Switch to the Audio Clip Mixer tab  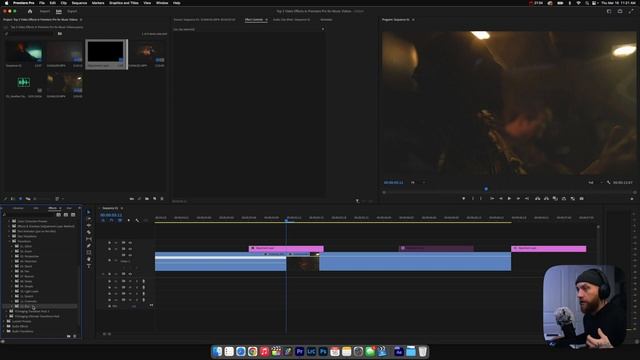(x=291, y=20)
